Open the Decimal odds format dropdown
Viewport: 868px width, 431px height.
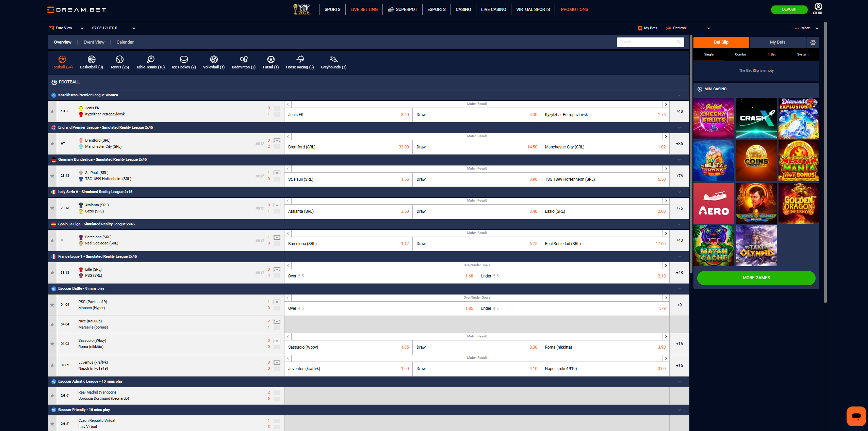(688, 28)
